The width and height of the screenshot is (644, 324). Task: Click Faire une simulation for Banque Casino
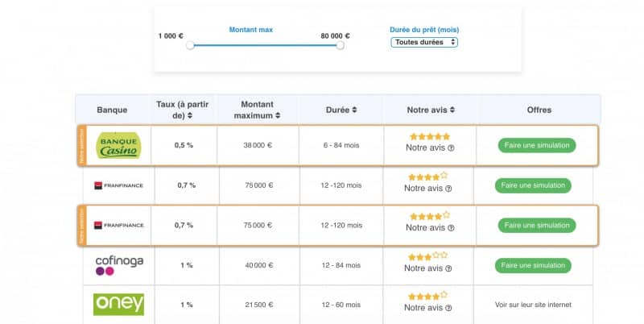537,146
